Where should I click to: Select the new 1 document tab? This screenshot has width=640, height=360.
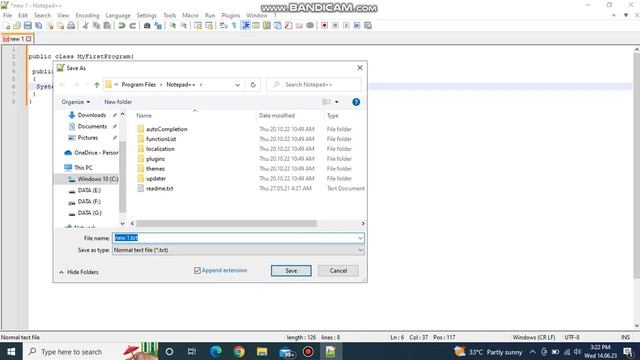pos(17,39)
